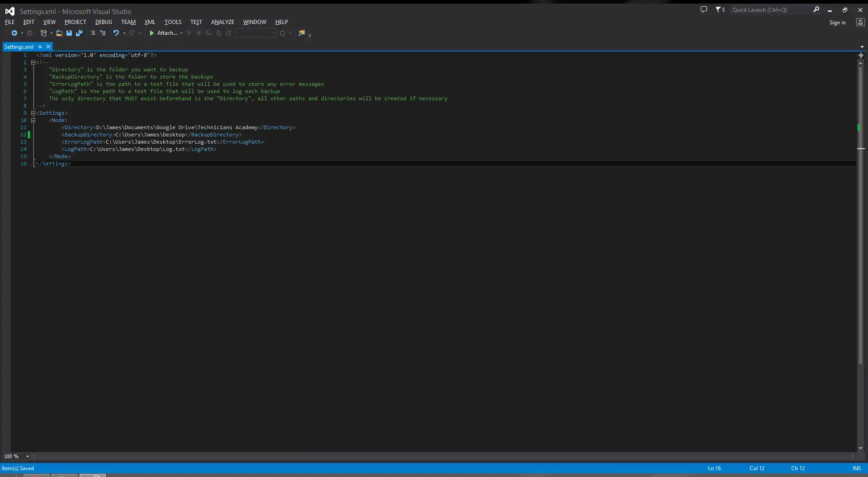Click the Break All pause icon
868x477 pixels.
189,33
